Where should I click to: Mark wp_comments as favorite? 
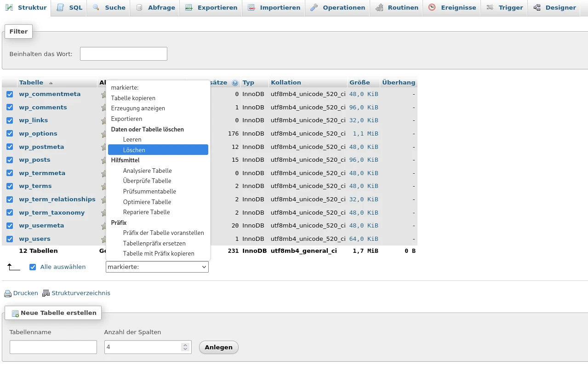coord(103,107)
